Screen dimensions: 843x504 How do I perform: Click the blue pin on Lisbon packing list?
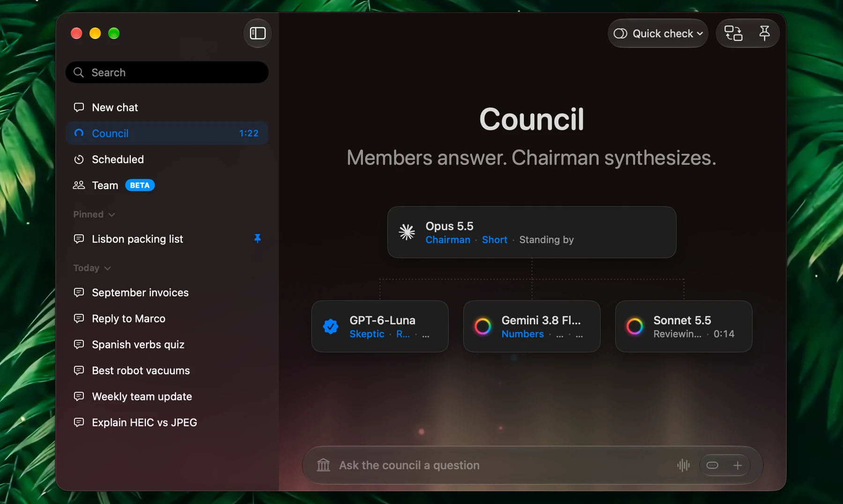tap(257, 239)
